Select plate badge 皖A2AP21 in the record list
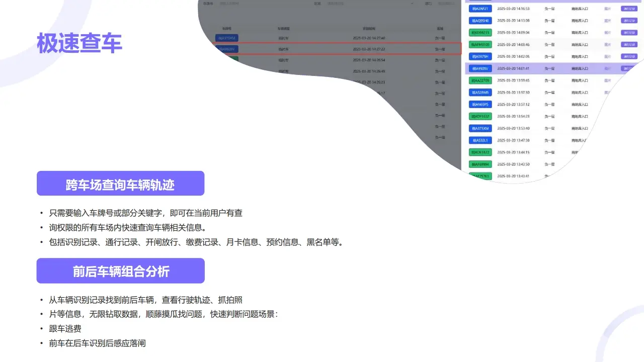 pos(480,9)
